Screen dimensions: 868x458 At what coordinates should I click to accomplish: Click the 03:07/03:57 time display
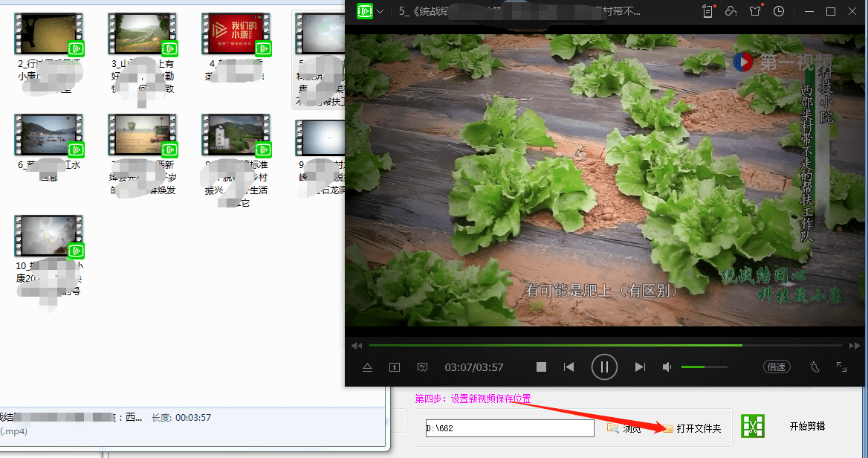(x=474, y=367)
